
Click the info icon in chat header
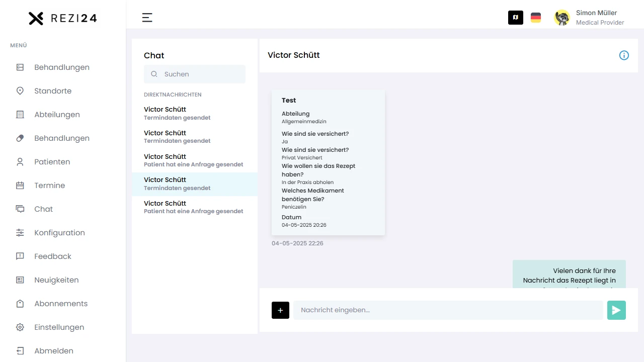click(624, 55)
